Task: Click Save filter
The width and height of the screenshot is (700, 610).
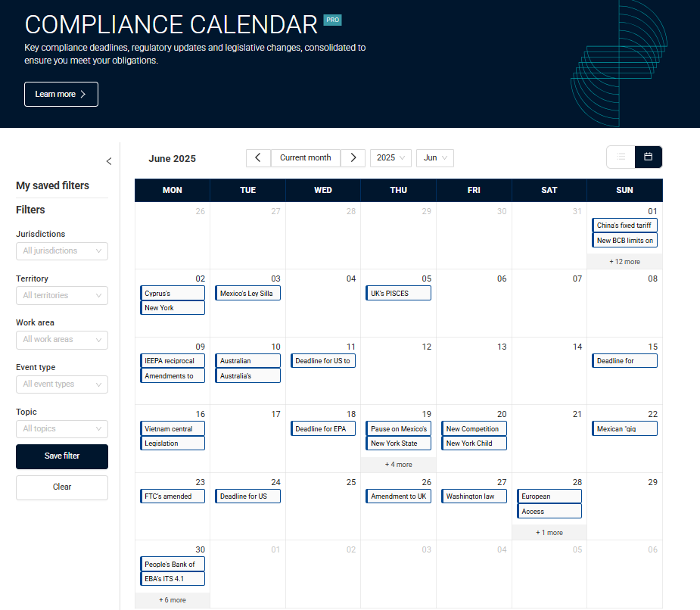Action: pyautogui.click(x=61, y=456)
